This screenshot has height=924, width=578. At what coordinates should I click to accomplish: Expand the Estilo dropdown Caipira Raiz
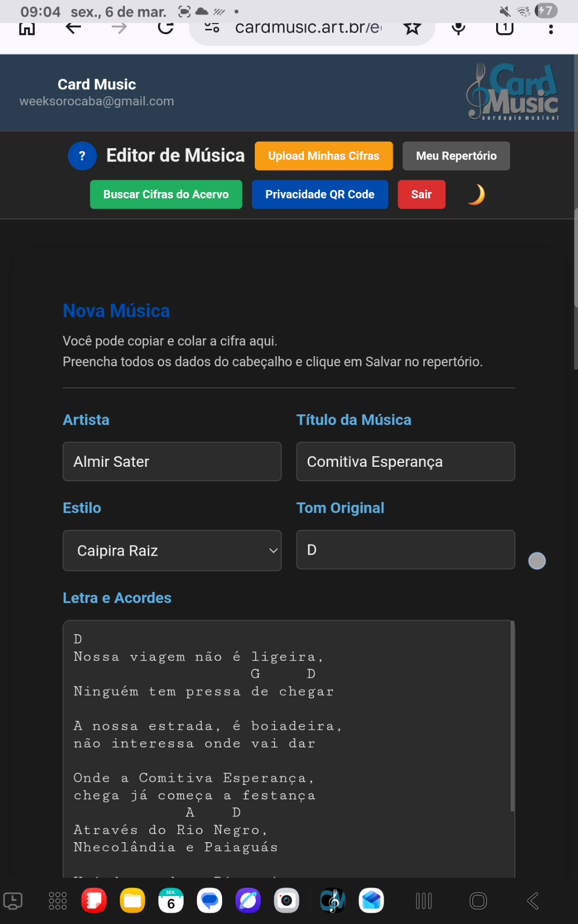pos(172,550)
